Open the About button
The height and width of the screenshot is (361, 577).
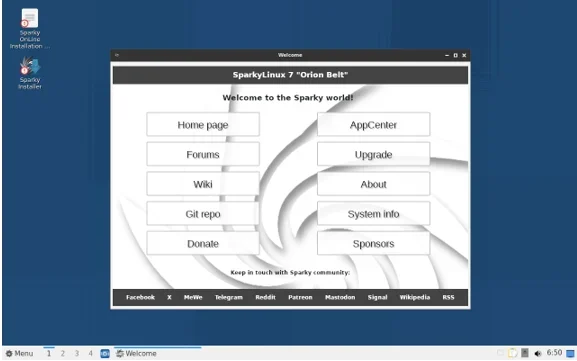click(x=374, y=184)
